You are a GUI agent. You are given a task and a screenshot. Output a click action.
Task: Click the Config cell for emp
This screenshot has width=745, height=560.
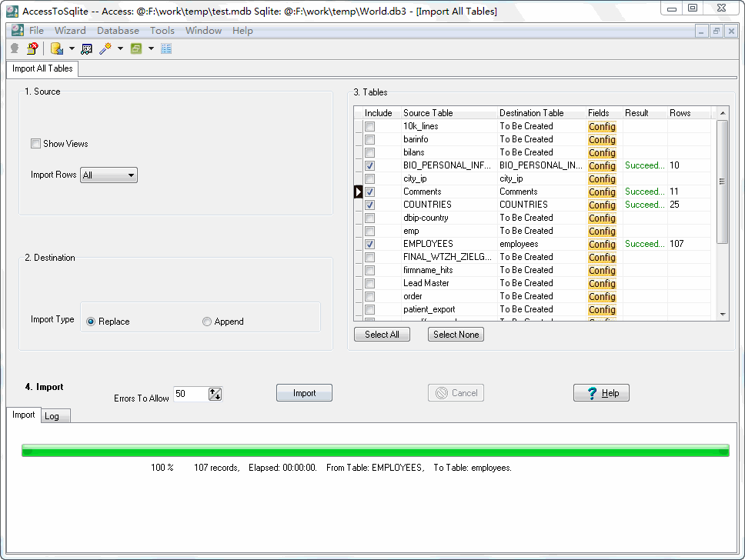(x=602, y=231)
